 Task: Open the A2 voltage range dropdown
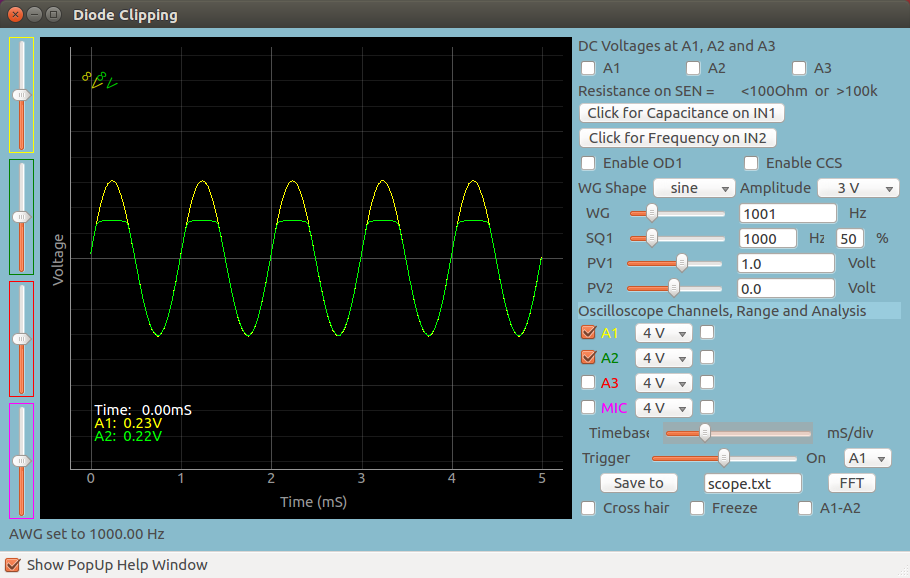(x=663, y=357)
